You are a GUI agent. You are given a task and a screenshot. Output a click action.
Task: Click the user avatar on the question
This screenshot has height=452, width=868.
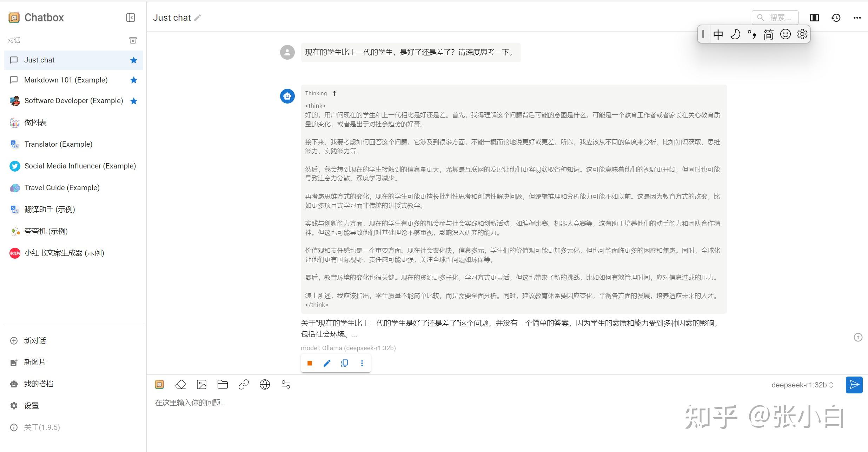click(287, 53)
